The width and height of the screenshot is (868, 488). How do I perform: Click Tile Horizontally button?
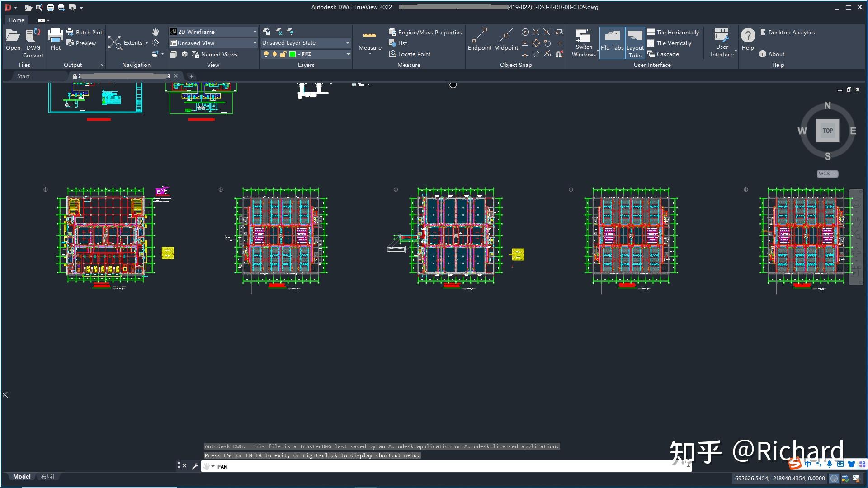pyautogui.click(x=673, y=32)
